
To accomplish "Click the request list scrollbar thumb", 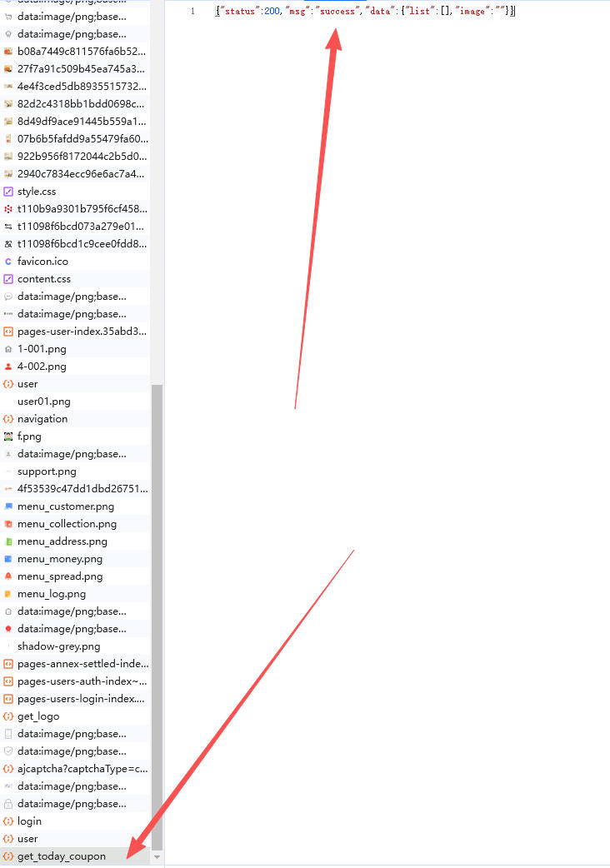I will [157, 616].
